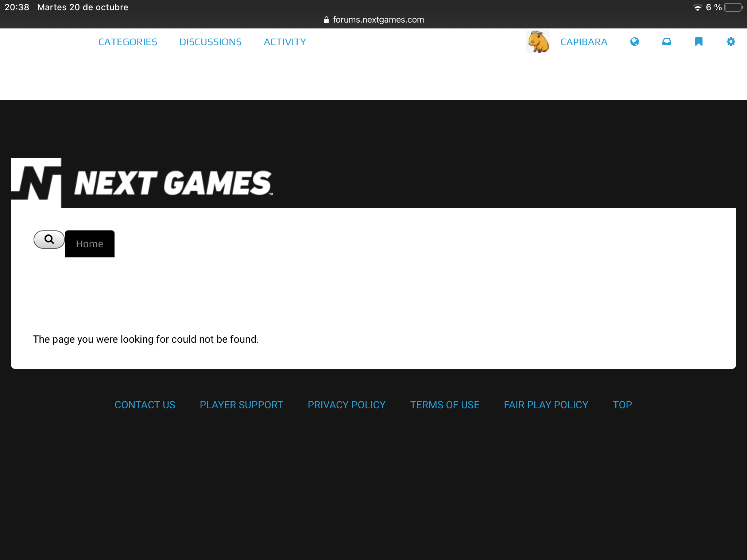The image size is (747, 560).
Task: Open the Discussions menu
Action: (x=210, y=42)
